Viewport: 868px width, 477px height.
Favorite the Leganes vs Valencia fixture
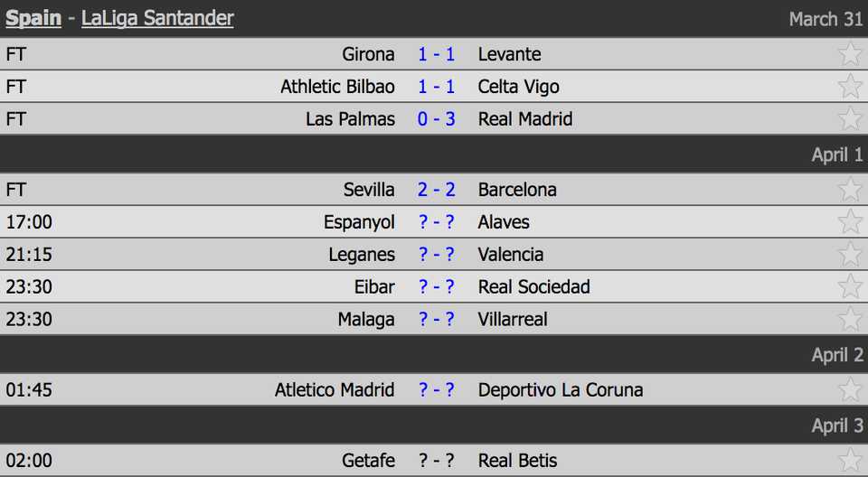coord(850,254)
